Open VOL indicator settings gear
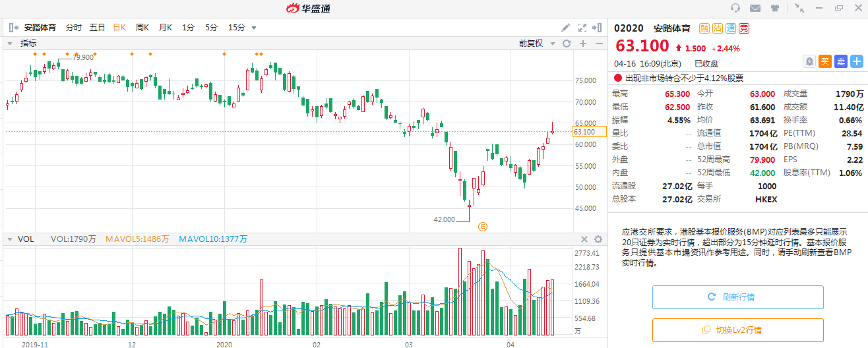 pos(598,239)
